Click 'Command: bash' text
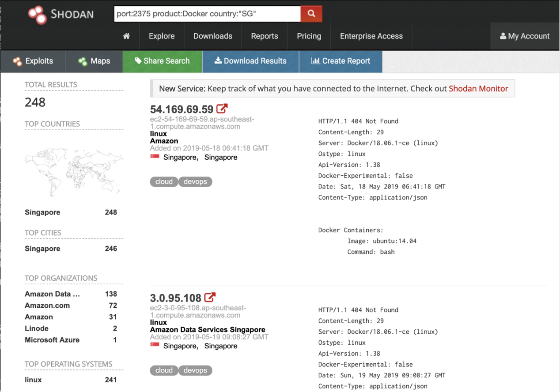Screen dimensions: 560x392 coord(371,252)
